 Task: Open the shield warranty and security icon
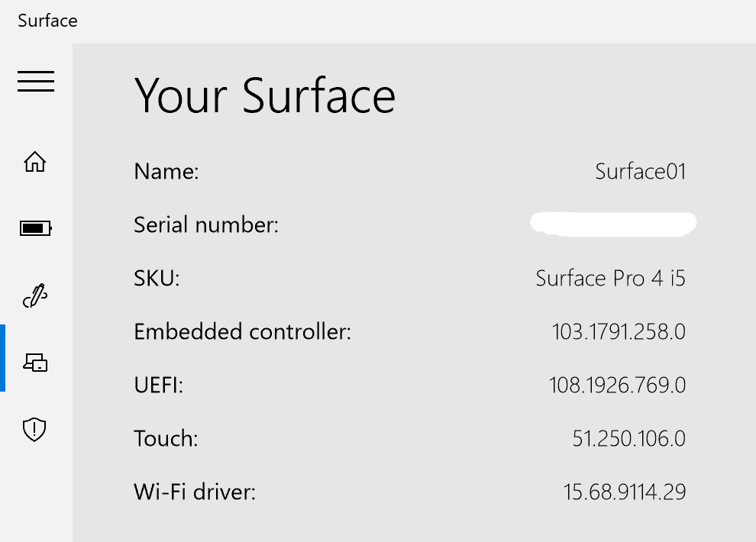point(34,429)
